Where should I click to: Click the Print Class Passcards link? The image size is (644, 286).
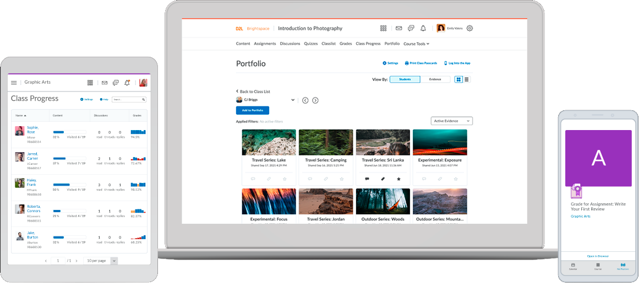421,63
